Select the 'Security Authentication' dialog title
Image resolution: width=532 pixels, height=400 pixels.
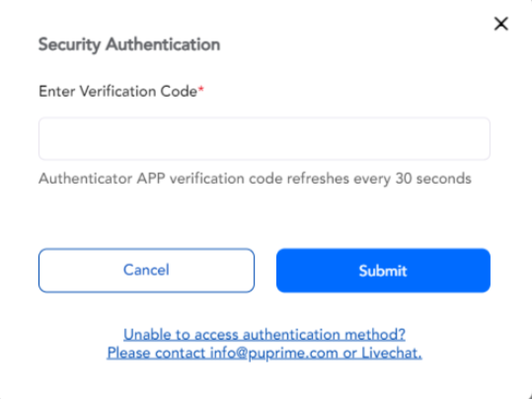coord(129,44)
